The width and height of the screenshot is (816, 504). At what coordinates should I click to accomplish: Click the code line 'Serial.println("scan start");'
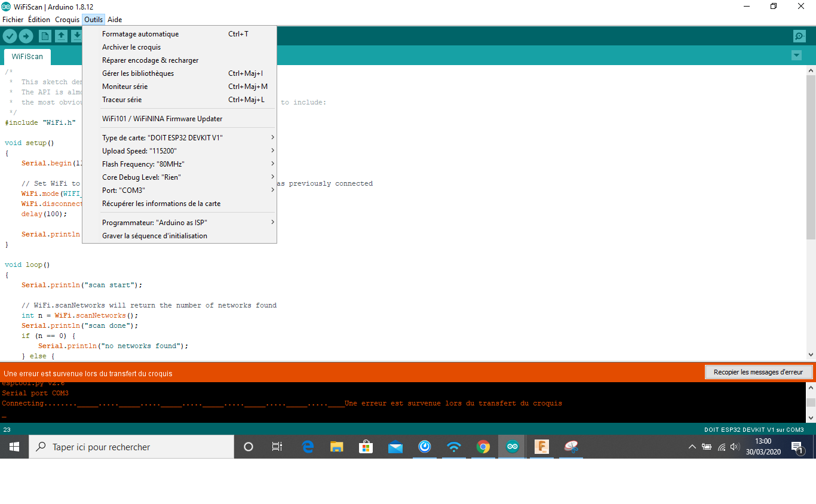tap(82, 285)
